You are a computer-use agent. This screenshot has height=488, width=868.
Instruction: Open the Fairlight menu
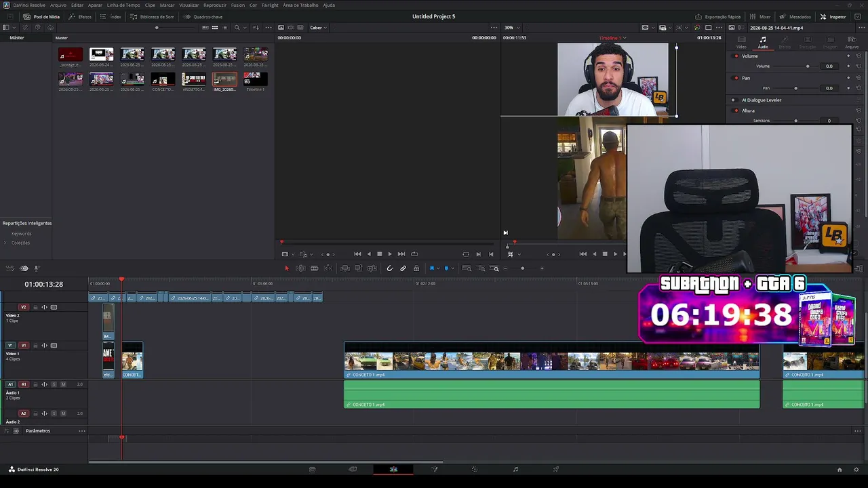click(270, 5)
